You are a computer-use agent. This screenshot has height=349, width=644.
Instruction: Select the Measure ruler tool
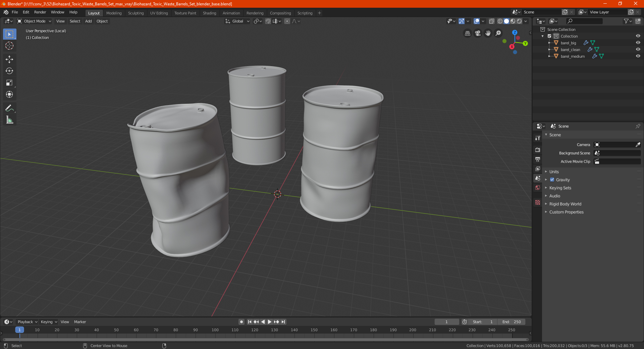coord(9,120)
